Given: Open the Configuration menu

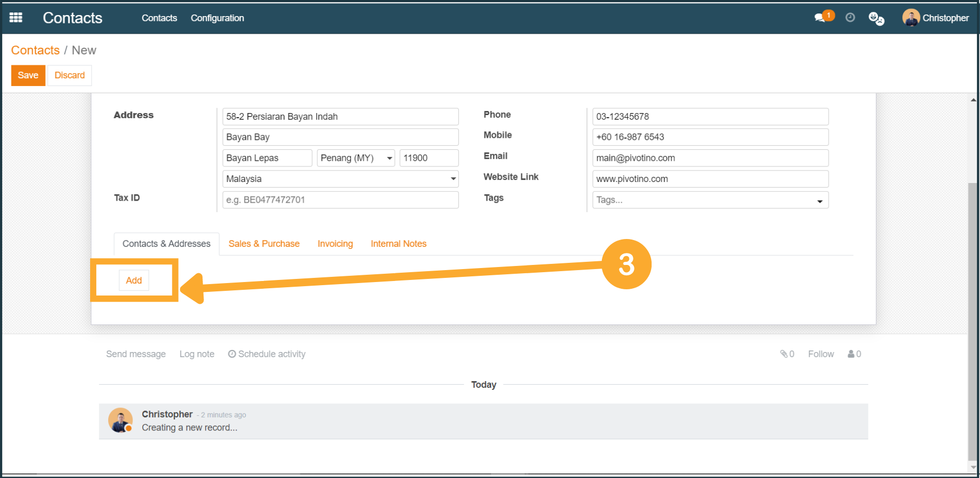Looking at the screenshot, I should point(217,18).
